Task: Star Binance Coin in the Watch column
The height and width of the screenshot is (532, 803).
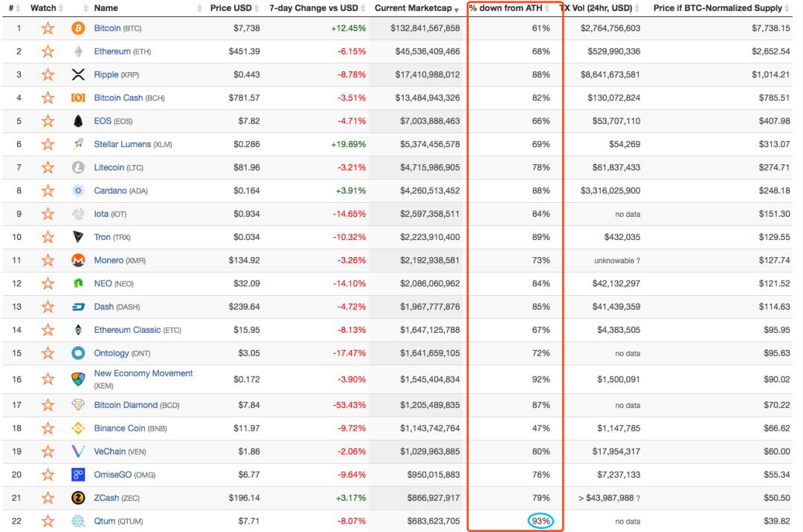Action: tap(48, 428)
